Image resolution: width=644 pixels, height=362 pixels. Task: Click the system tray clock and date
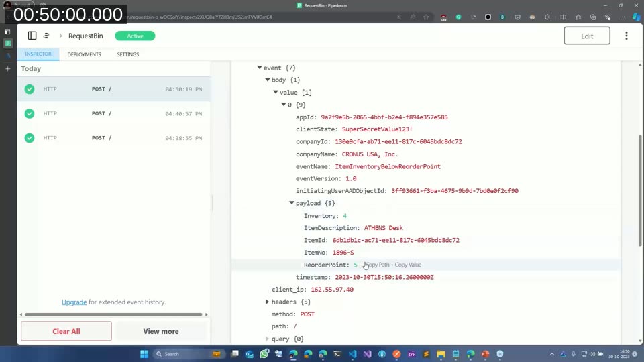(619, 354)
